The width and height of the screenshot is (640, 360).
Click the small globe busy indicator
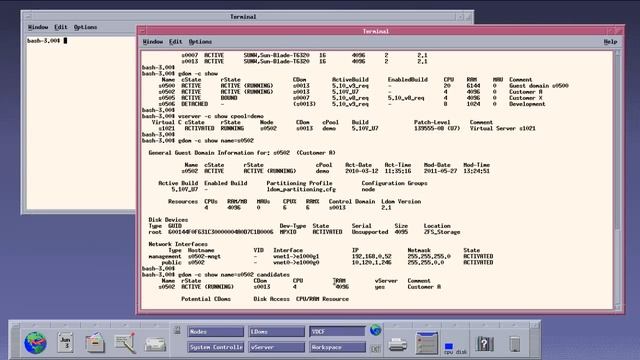point(376,330)
